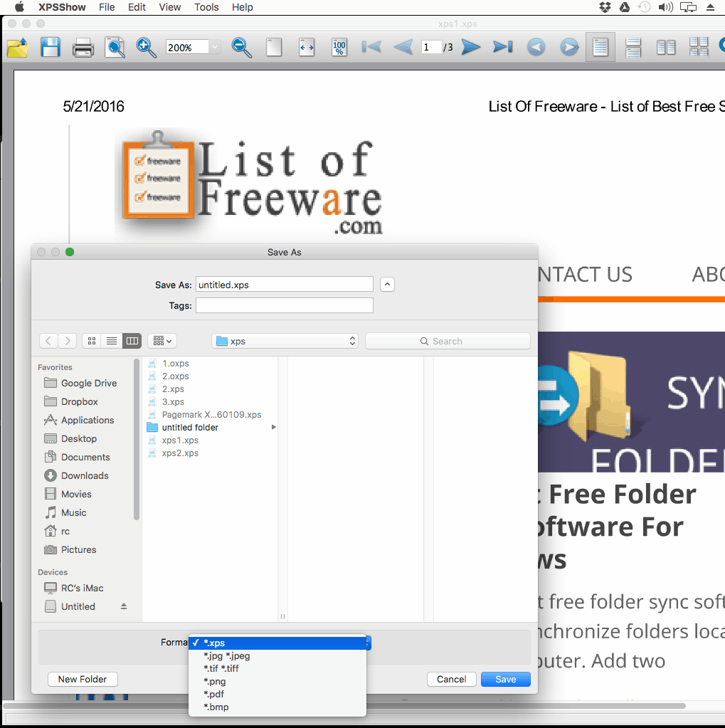Select the Fit Page icon

pyautogui.click(x=274, y=48)
